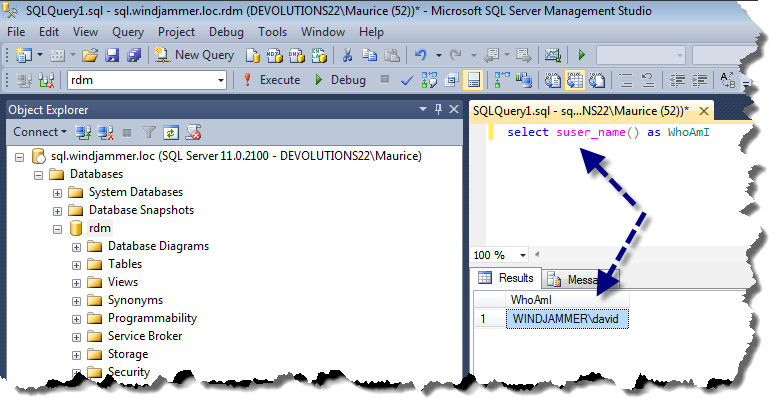Click the Debug button

[x=340, y=80]
